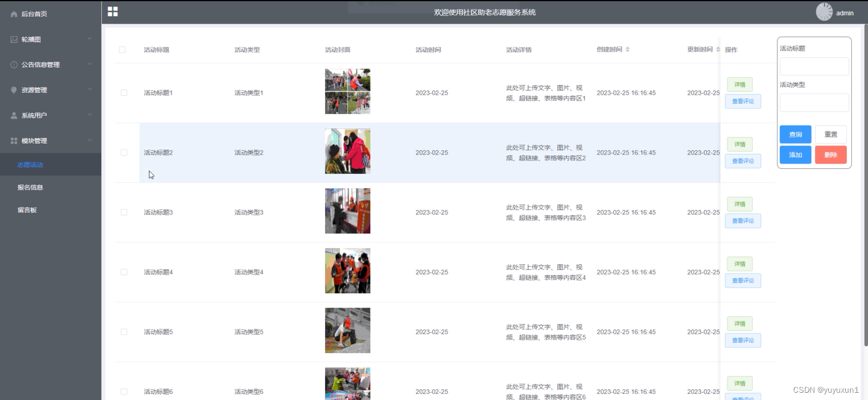Open the 留言板 submenu item

click(x=51, y=211)
